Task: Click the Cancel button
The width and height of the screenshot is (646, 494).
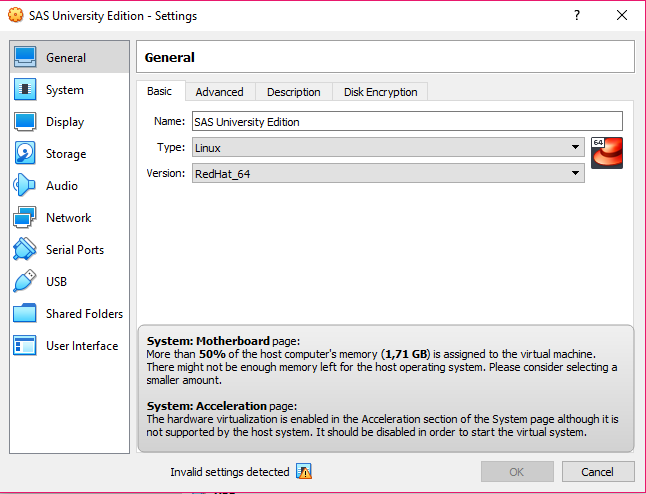Action: 597,471
